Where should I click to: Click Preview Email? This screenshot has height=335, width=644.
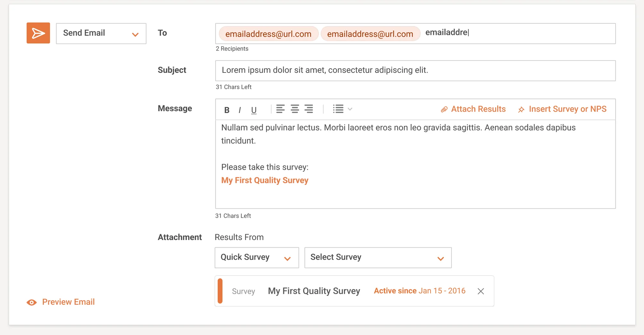(61, 302)
